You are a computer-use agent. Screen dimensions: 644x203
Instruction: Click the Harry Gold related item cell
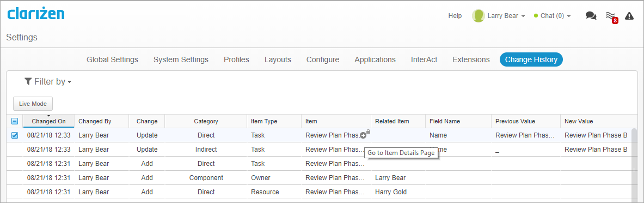[398, 192]
